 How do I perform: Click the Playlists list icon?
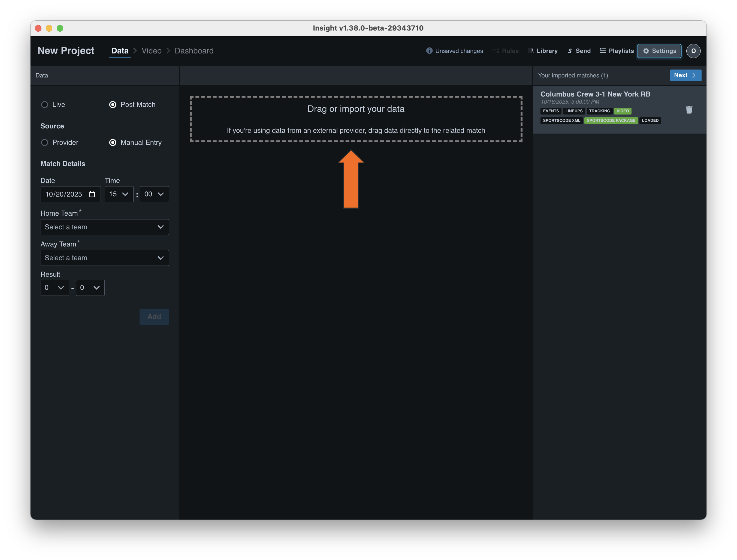(603, 51)
